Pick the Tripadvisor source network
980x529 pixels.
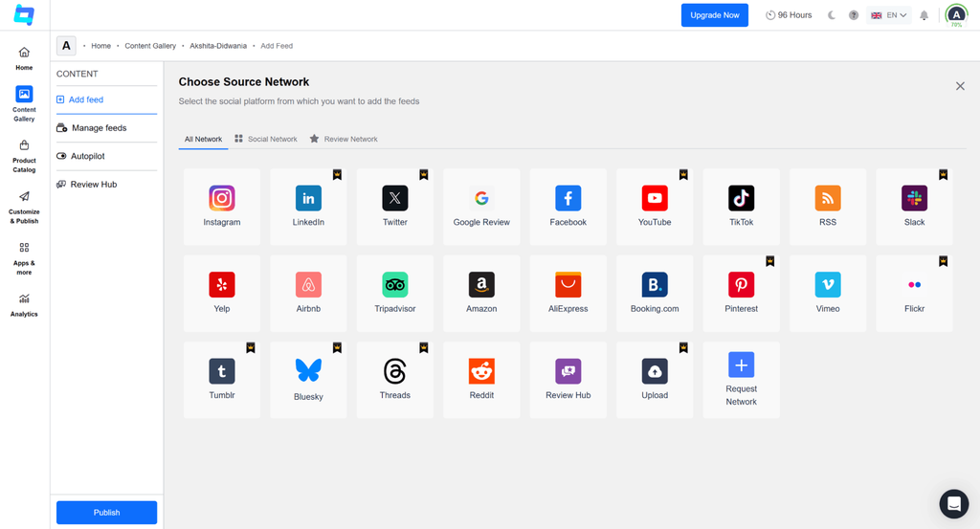click(395, 294)
